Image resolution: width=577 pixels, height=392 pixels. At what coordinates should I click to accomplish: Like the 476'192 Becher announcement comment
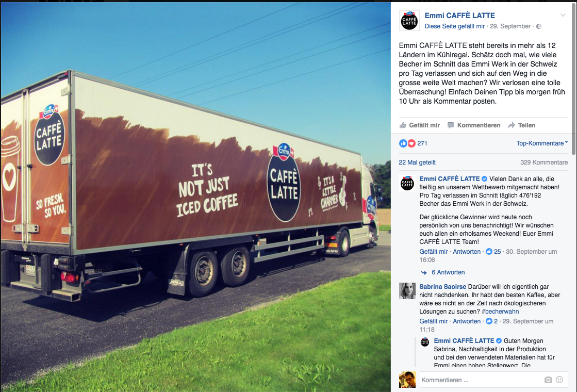tap(434, 252)
